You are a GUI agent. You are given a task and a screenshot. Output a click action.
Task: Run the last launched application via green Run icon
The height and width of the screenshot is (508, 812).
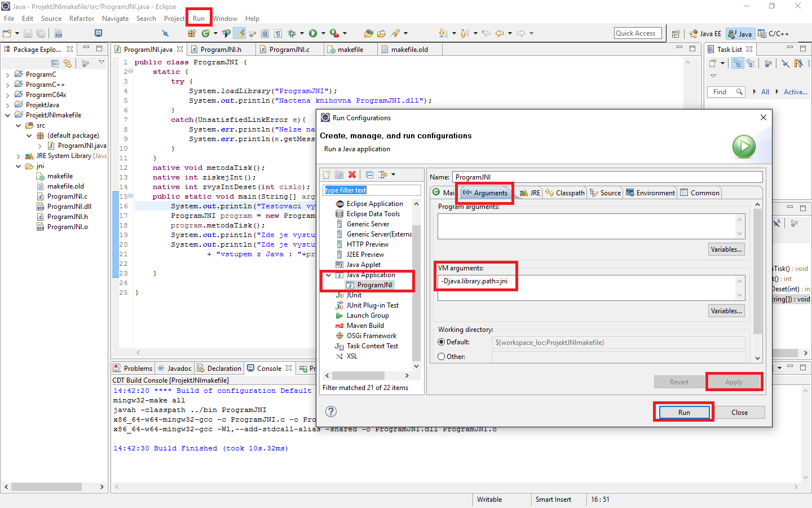(312, 33)
